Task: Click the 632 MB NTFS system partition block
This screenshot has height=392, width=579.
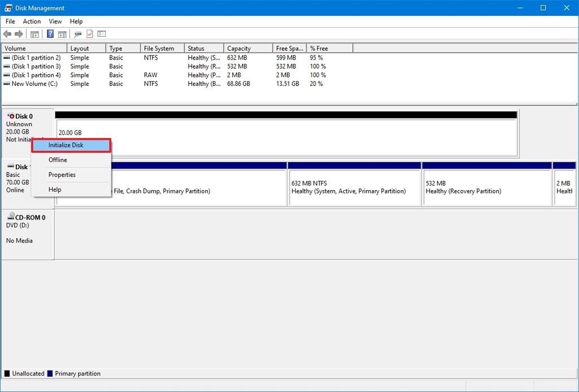Action: point(355,187)
